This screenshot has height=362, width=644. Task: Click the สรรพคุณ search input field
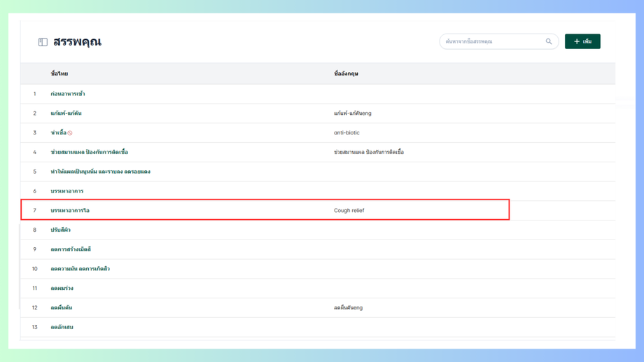click(499, 41)
